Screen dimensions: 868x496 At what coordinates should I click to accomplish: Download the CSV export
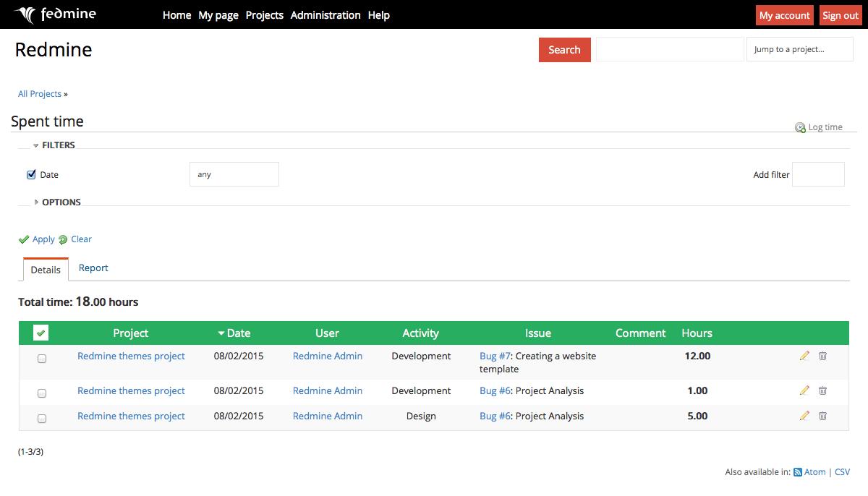(x=842, y=472)
